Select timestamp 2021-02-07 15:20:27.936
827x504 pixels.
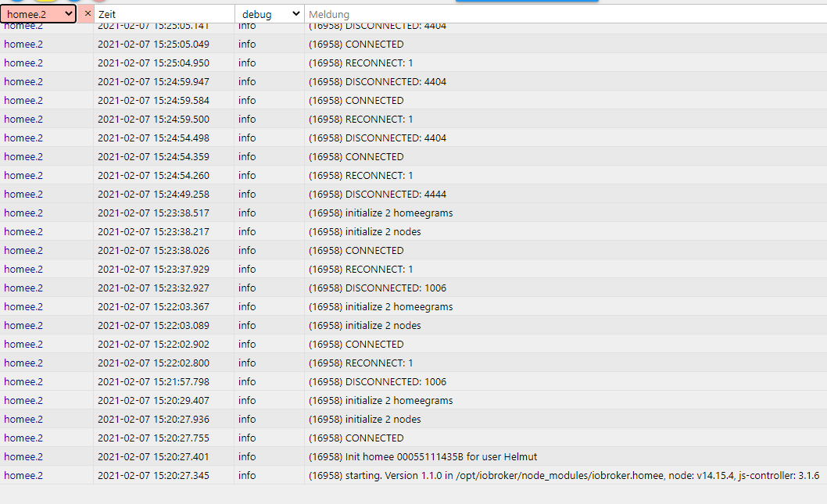(153, 420)
